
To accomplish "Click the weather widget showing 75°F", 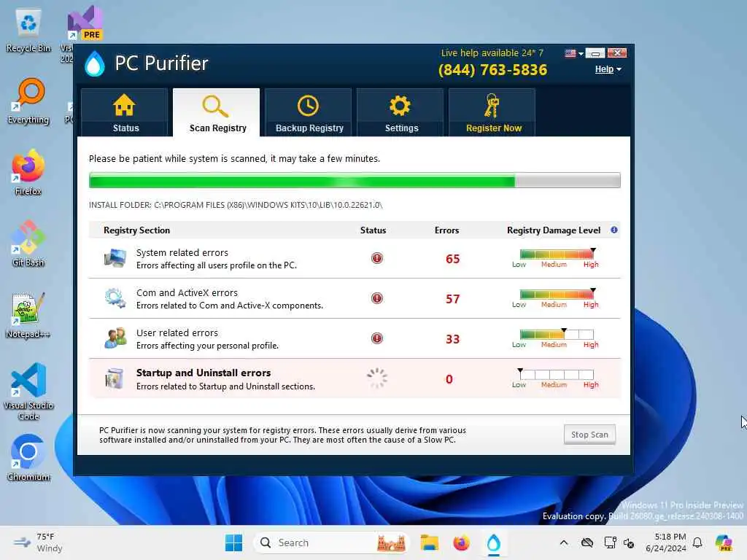I will (x=39, y=542).
